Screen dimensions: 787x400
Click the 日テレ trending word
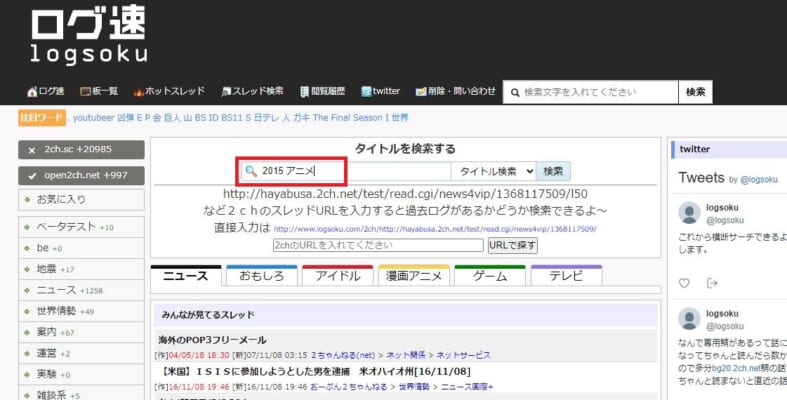(x=266, y=118)
